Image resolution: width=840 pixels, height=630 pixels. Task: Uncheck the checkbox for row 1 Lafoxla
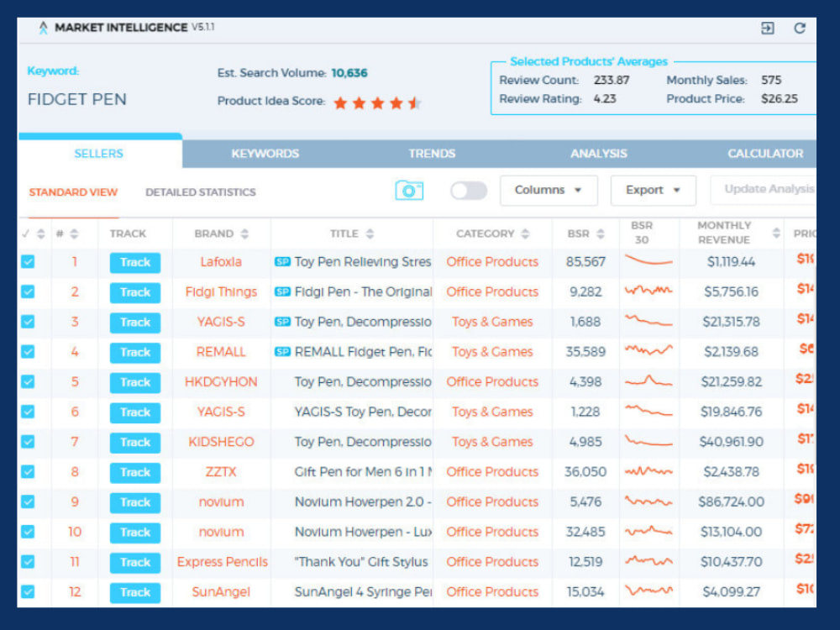tap(28, 261)
